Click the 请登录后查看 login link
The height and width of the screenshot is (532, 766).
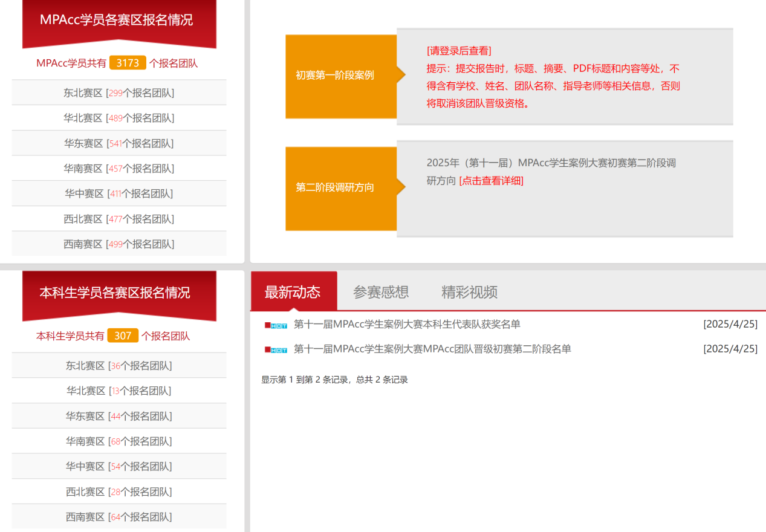[459, 51]
